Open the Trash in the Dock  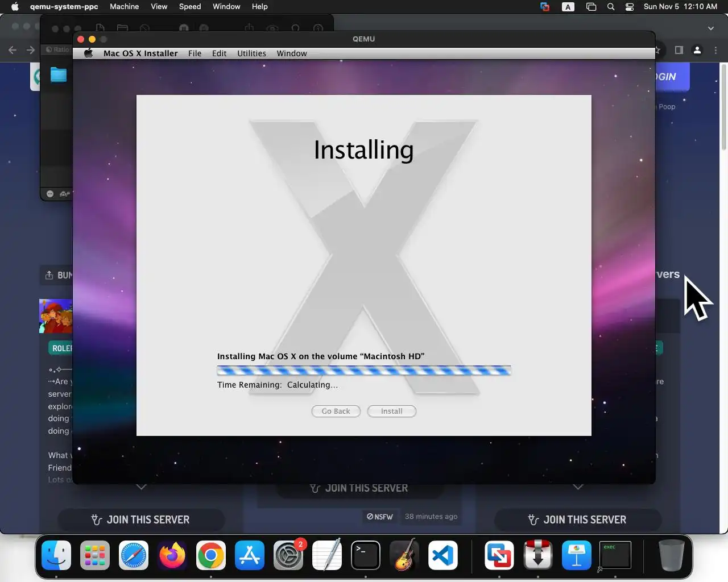click(x=671, y=555)
